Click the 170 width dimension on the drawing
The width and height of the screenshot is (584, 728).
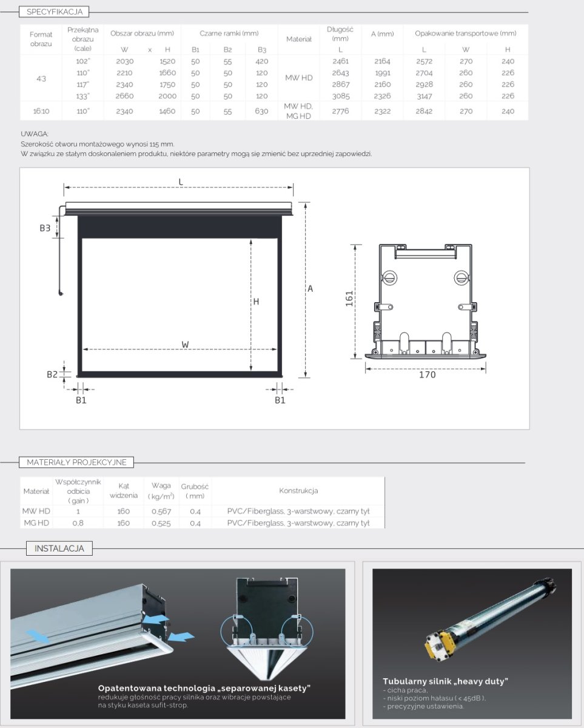pyautogui.click(x=427, y=375)
